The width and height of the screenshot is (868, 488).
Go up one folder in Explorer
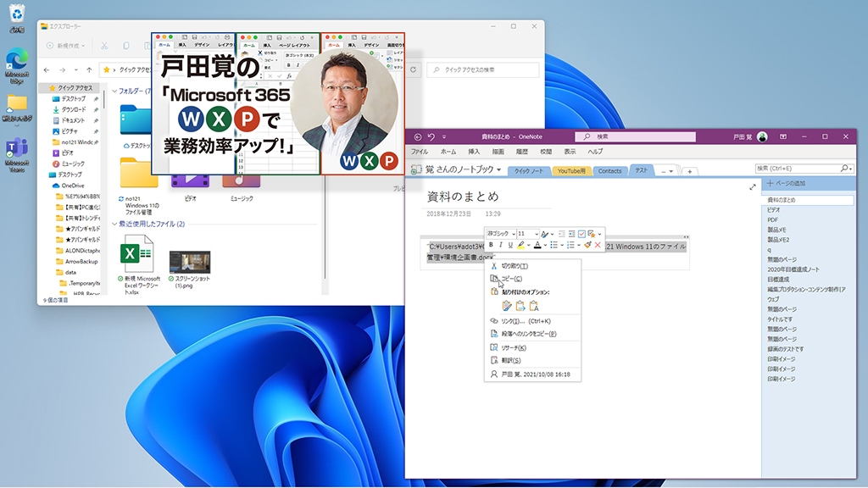pyautogui.click(x=89, y=69)
